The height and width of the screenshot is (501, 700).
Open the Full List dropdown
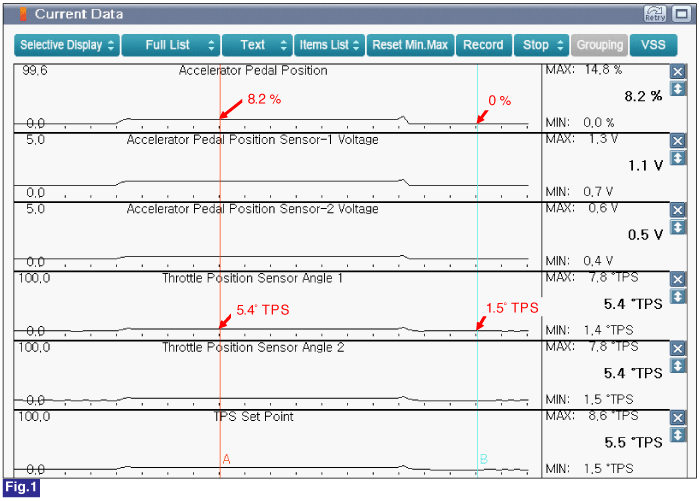coord(171,45)
